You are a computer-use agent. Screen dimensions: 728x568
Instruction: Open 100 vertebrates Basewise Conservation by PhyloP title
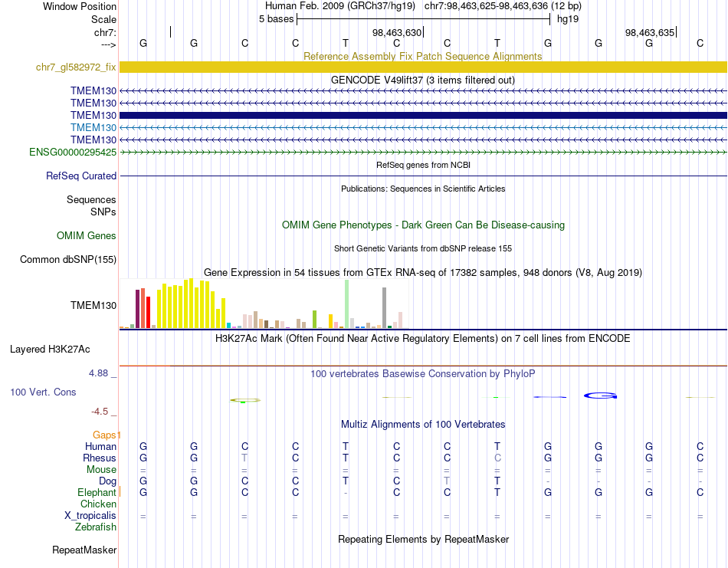(x=422, y=374)
